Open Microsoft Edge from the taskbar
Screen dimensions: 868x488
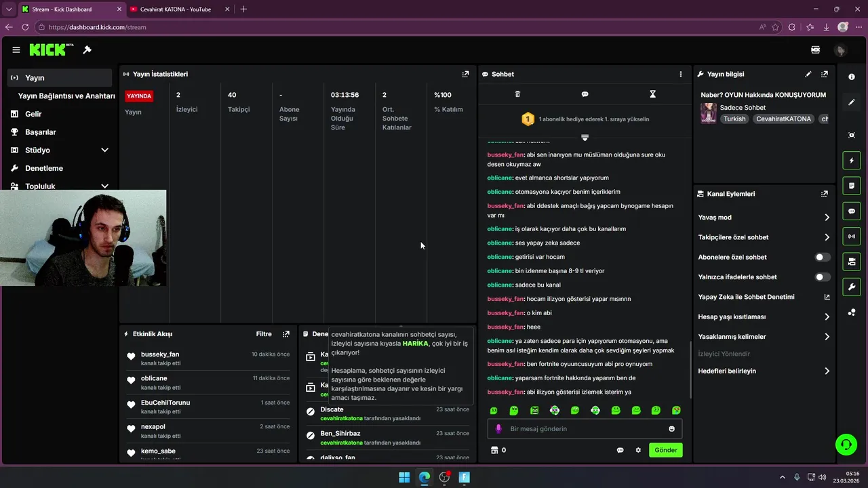click(425, 477)
